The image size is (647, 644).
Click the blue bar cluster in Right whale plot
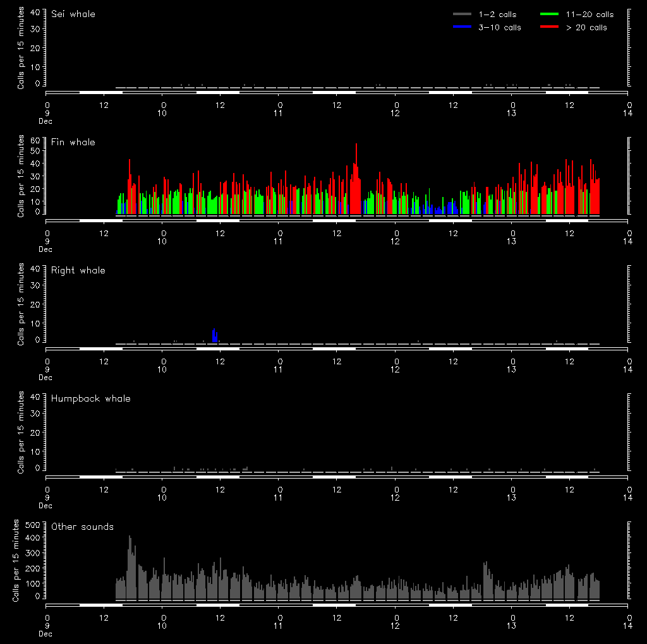pos(215,335)
